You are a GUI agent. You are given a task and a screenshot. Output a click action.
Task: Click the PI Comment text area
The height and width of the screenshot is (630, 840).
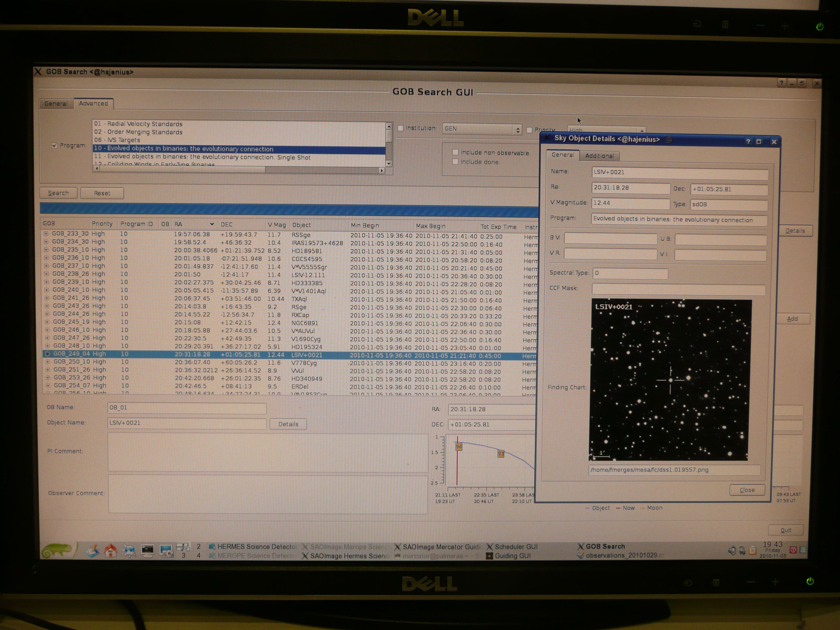point(268,453)
